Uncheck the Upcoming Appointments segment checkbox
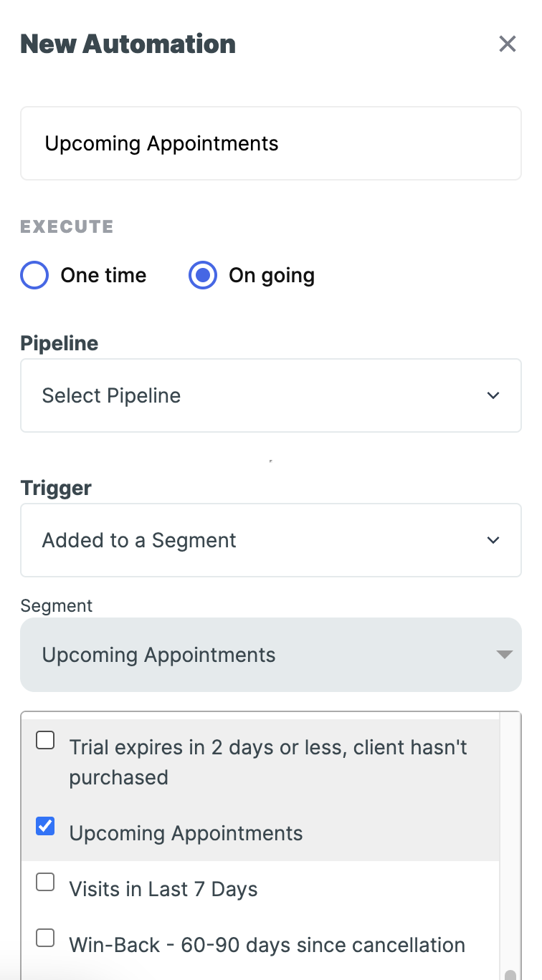This screenshot has height=980, width=542. [45, 827]
